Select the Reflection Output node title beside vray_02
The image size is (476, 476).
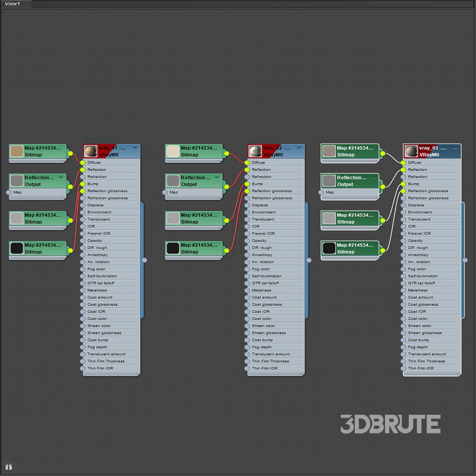click(195, 178)
